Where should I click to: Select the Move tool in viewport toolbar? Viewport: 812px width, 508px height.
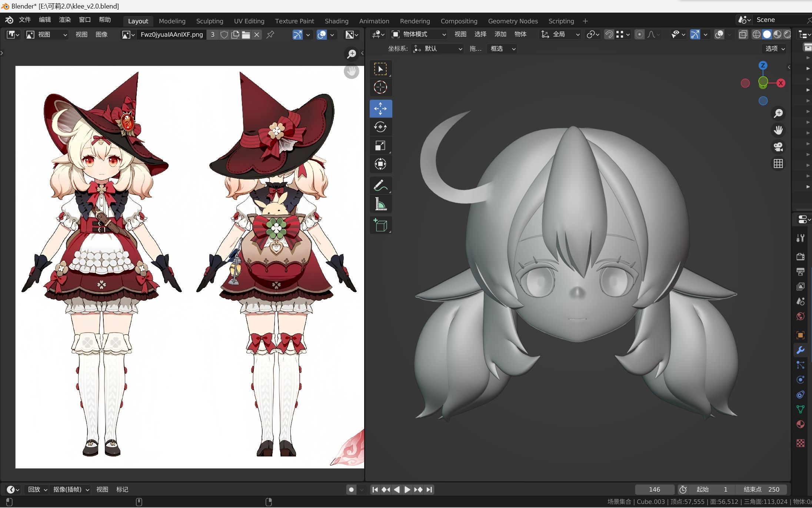coord(380,109)
